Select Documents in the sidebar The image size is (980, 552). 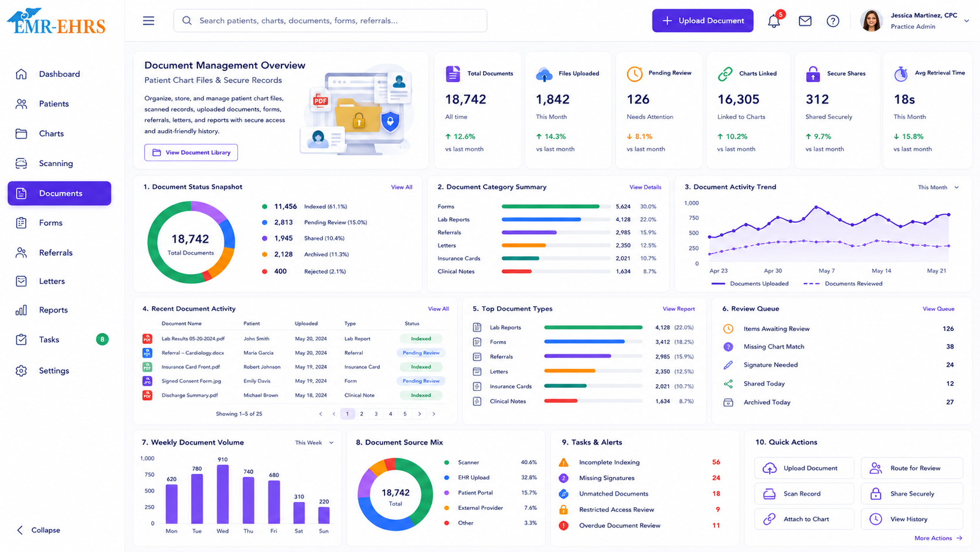(x=59, y=194)
